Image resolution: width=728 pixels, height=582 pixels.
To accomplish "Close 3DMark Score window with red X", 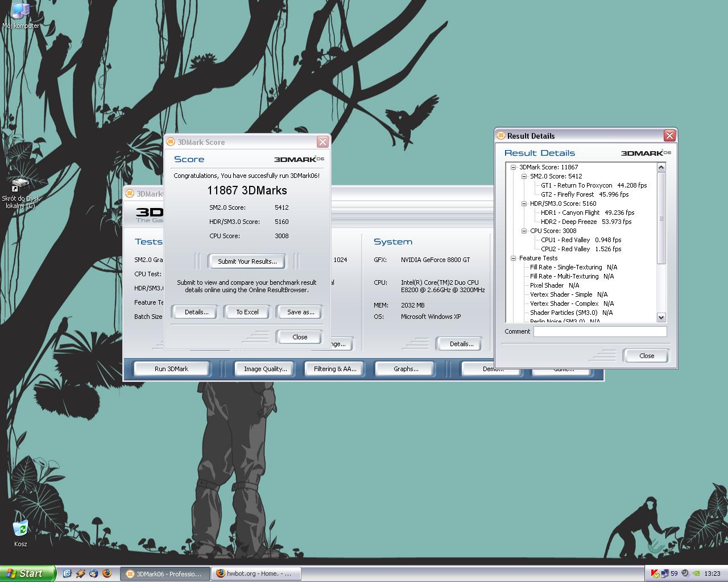I will coord(322,142).
